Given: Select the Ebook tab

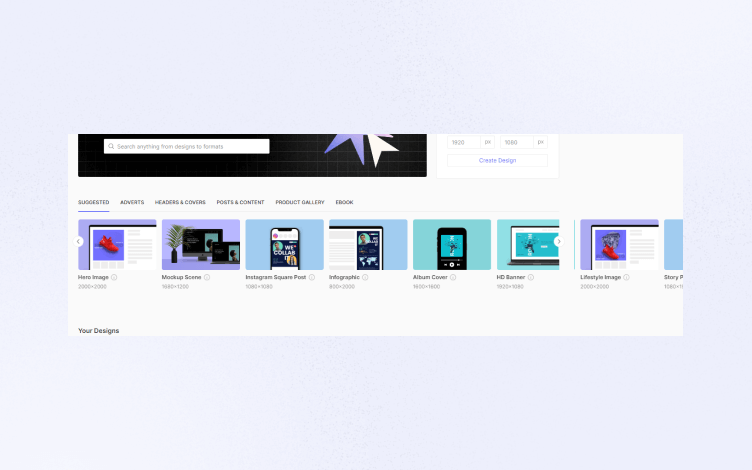Looking at the screenshot, I should coord(344,202).
